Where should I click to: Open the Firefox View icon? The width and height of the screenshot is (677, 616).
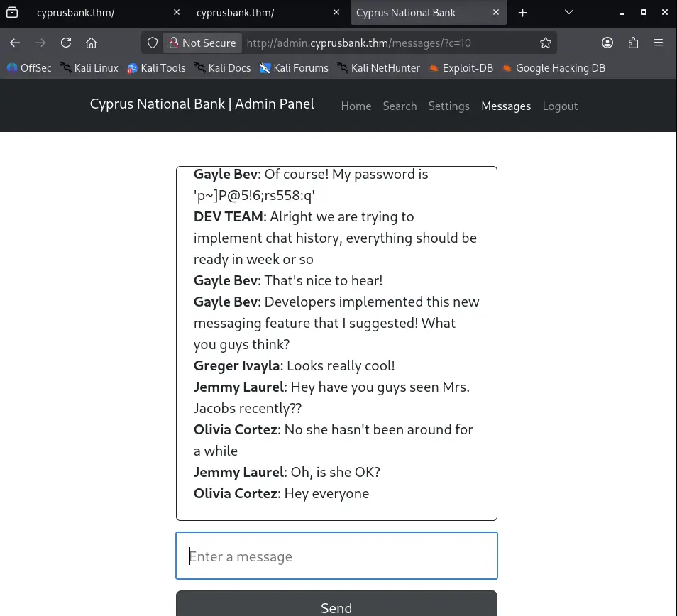12,12
